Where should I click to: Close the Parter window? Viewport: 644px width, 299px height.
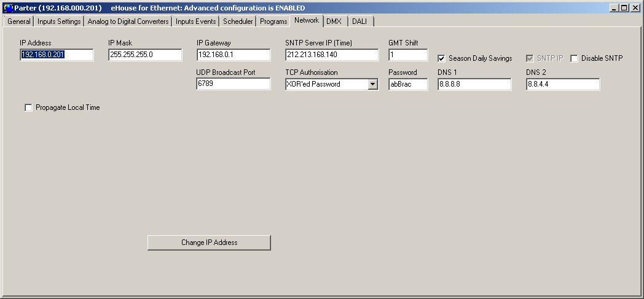click(635, 8)
